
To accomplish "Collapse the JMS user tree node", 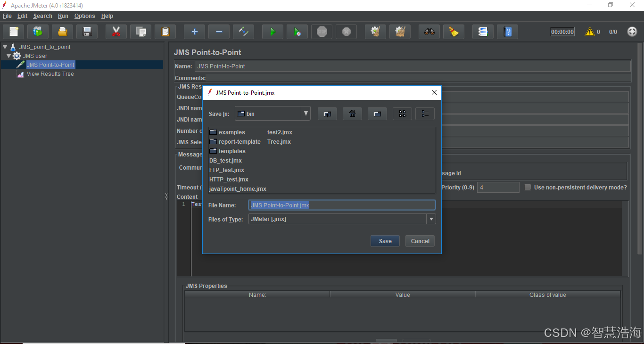I will (x=8, y=56).
